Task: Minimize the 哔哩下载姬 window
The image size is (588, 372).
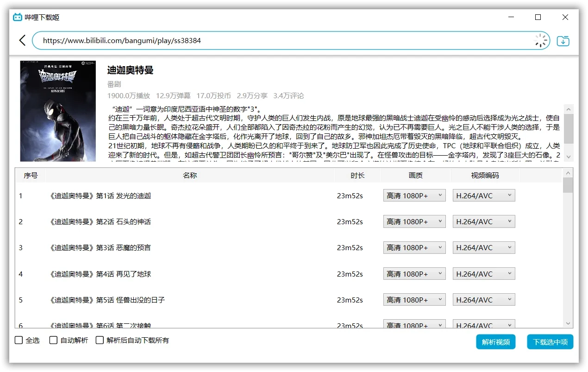Action: (511, 17)
